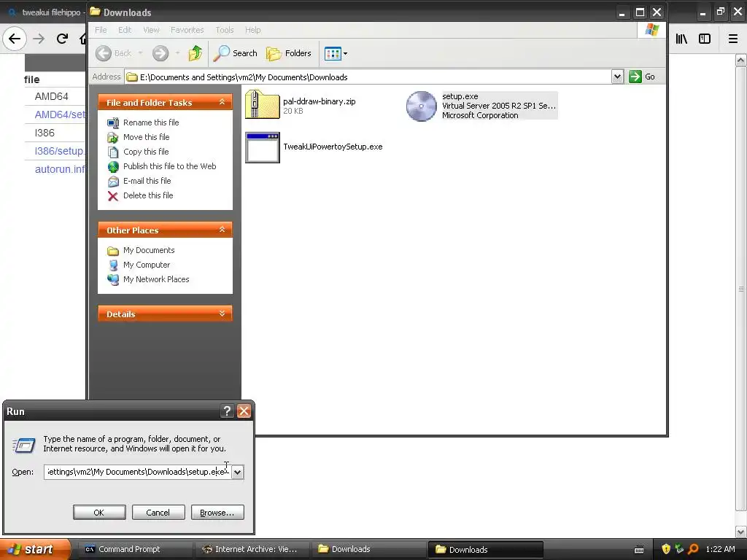Expand the Open combo box dropdown in Run

pyautogui.click(x=238, y=472)
